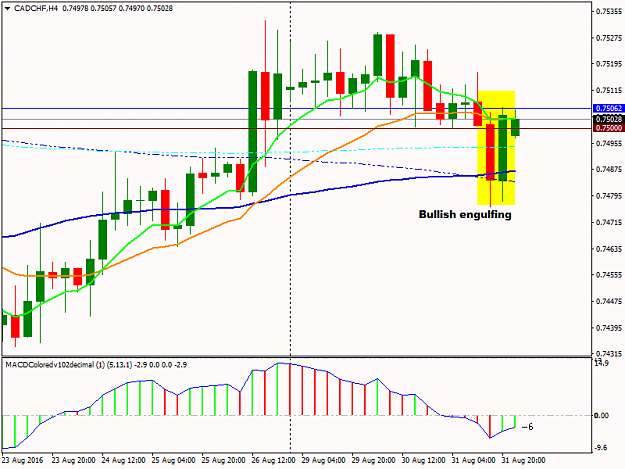This screenshot has width=625, height=469.
Task: Click the 0.75275 price axis value
Action: (x=609, y=38)
